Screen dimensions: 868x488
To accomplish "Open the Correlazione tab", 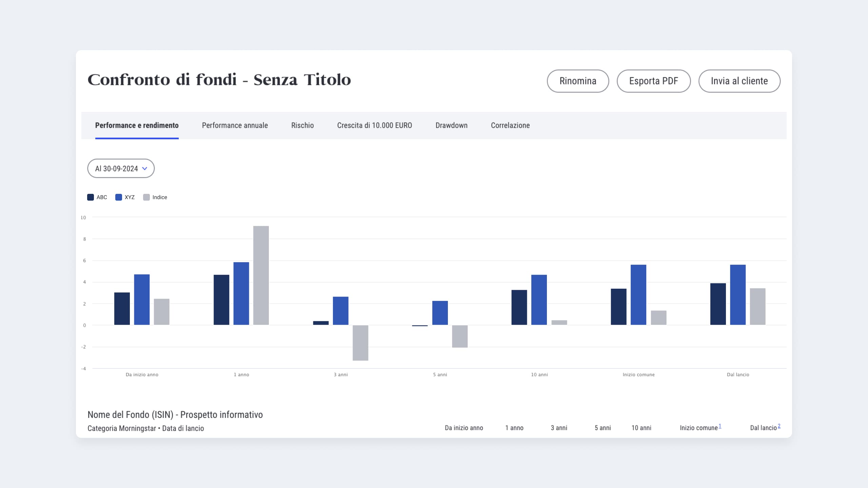I will 510,125.
